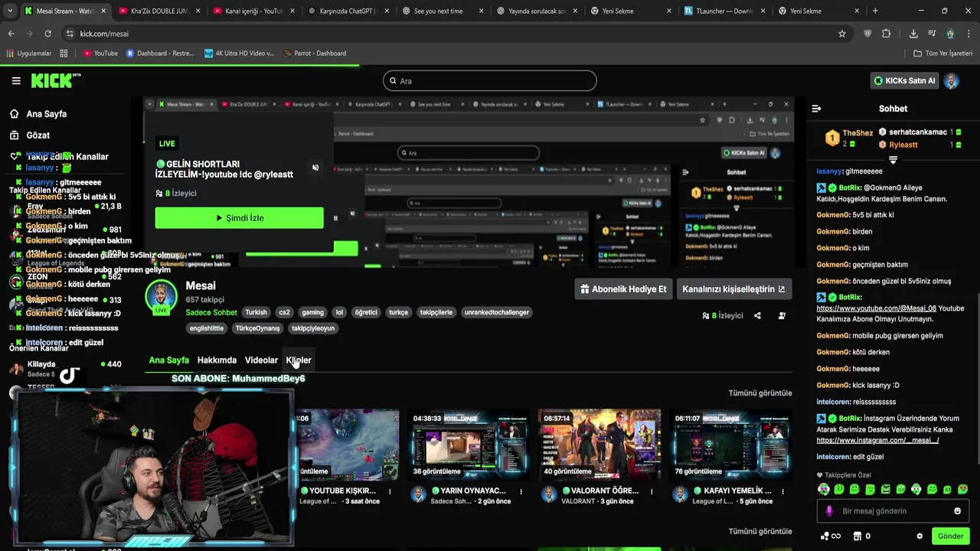Open Chrome downloads icon
The height and width of the screenshot is (551, 980).
(x=913, y=34)
